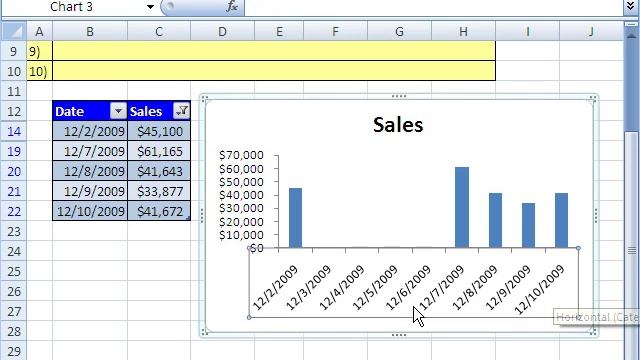640x360 pixels.
Task: Click the vertical scrollbar thumb
Action: tap(632, 245)
